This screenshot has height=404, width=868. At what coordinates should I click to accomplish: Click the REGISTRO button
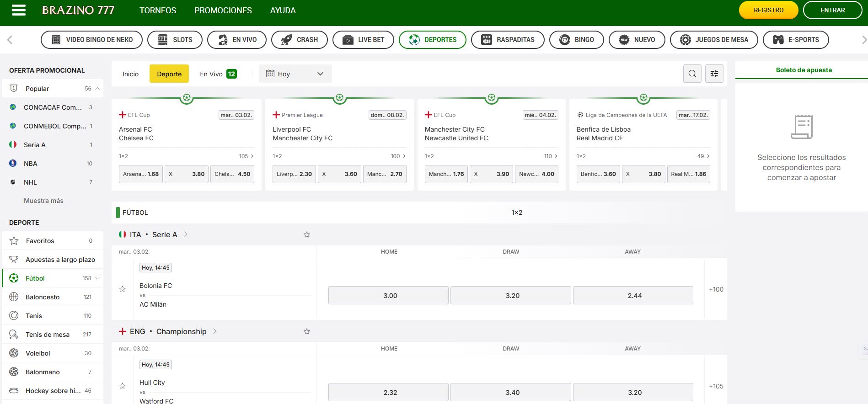point(769,10)
